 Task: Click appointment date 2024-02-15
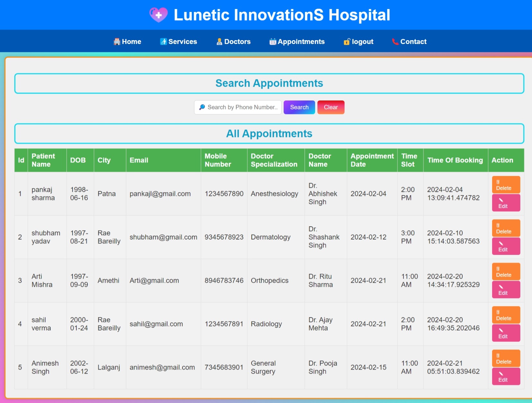tap(368, 367)
